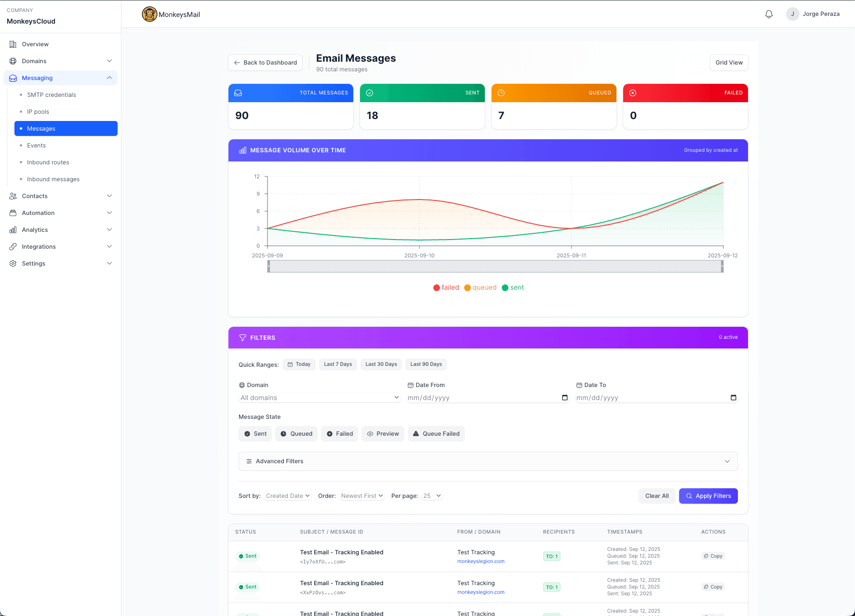Go to Inbound routes menu item
Viewport: 855px width, 616px height.
click(x=48, y=162)
